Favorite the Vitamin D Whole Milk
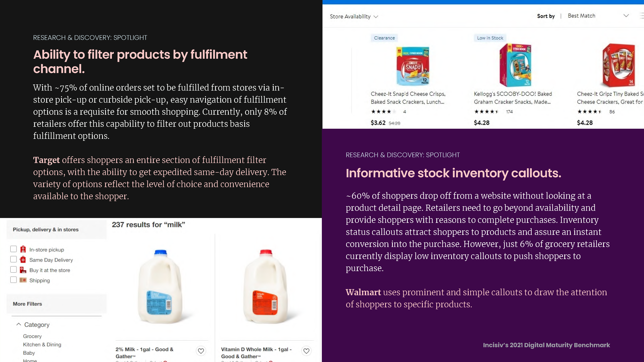The width and height of the screenshot is (644, 362). click(307, 351)
